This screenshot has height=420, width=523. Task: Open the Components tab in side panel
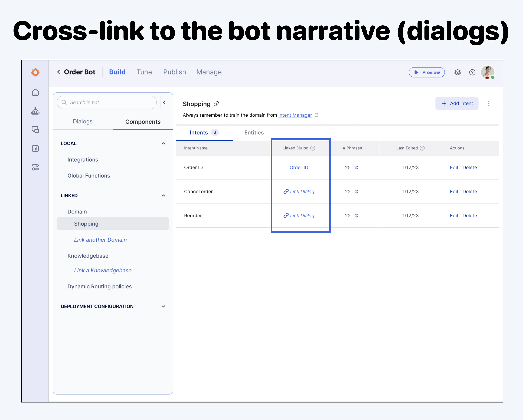tap(143, 122)
